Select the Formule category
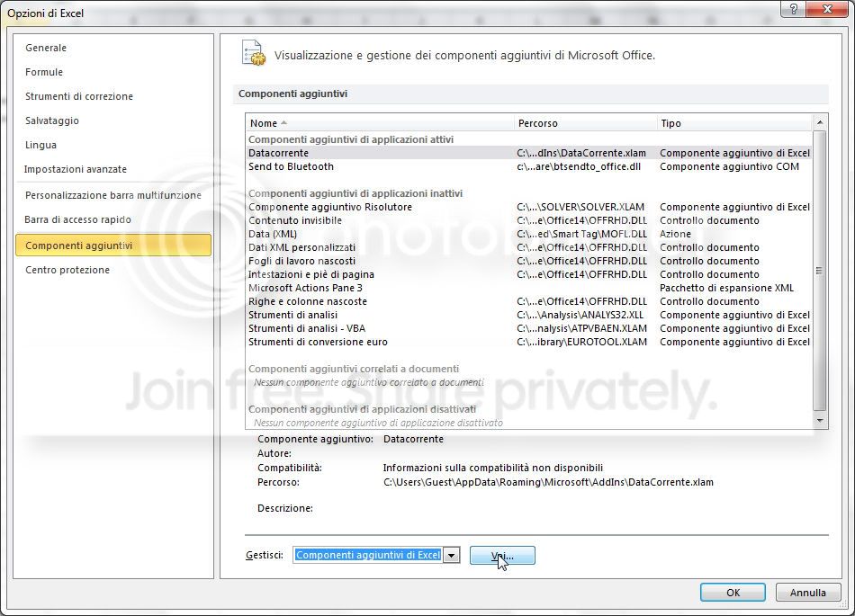Viewport: 855px width, 616px height. [43, 72]
